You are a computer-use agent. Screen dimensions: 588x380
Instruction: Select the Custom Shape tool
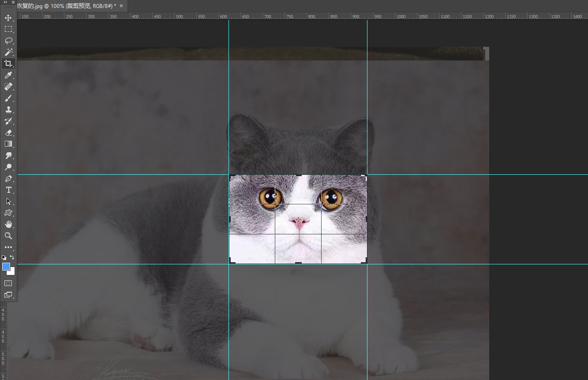pos(8,213)
